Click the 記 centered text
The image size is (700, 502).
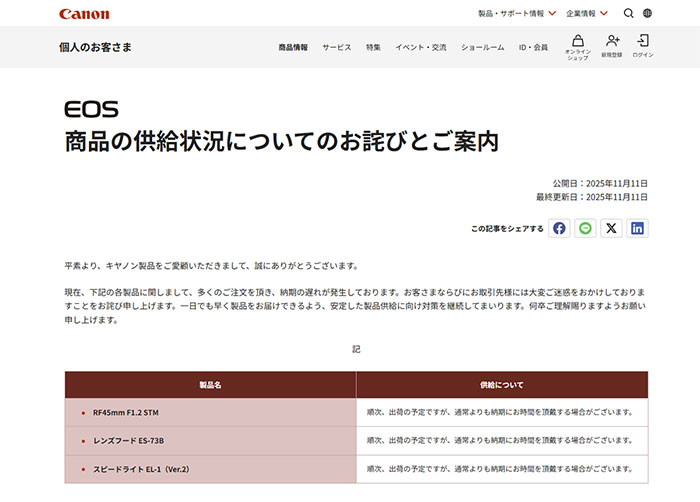coord(356,349)
